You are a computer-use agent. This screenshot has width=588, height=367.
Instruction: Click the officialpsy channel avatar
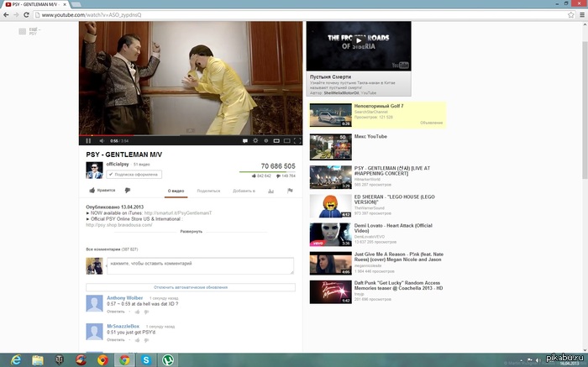point(94,170)
